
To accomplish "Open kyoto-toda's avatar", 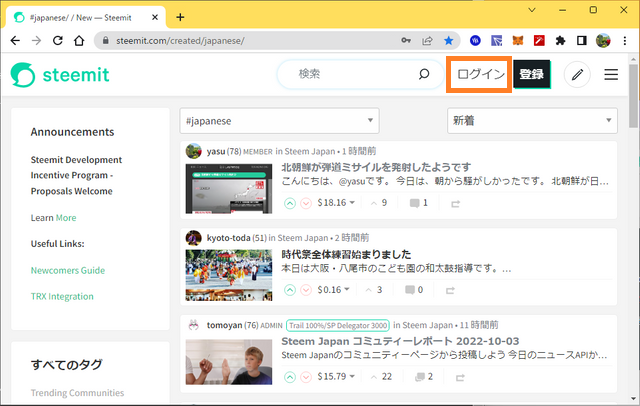I will coord(193,238).
